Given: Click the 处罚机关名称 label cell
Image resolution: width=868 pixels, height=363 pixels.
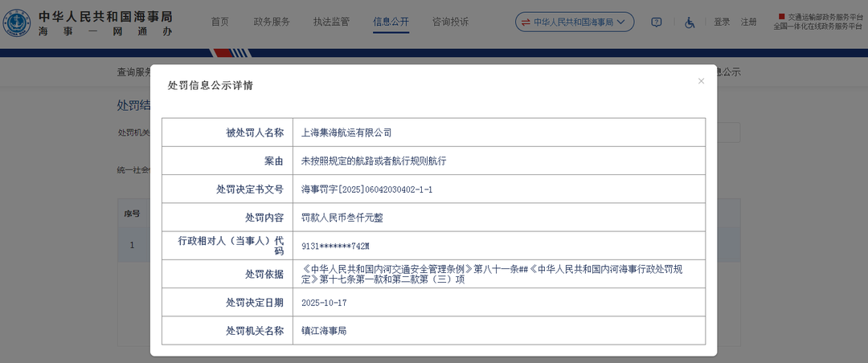Looking at the screenshot, I should tap(227, 331).
